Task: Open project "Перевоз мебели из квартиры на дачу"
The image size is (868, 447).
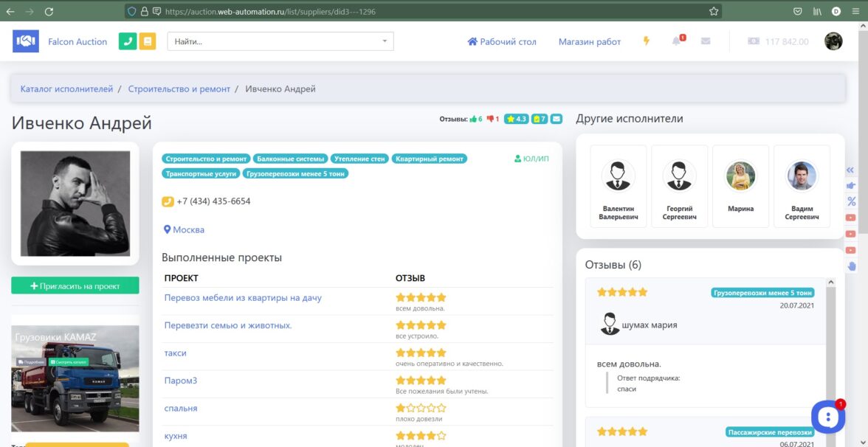Action: [243, 298]
